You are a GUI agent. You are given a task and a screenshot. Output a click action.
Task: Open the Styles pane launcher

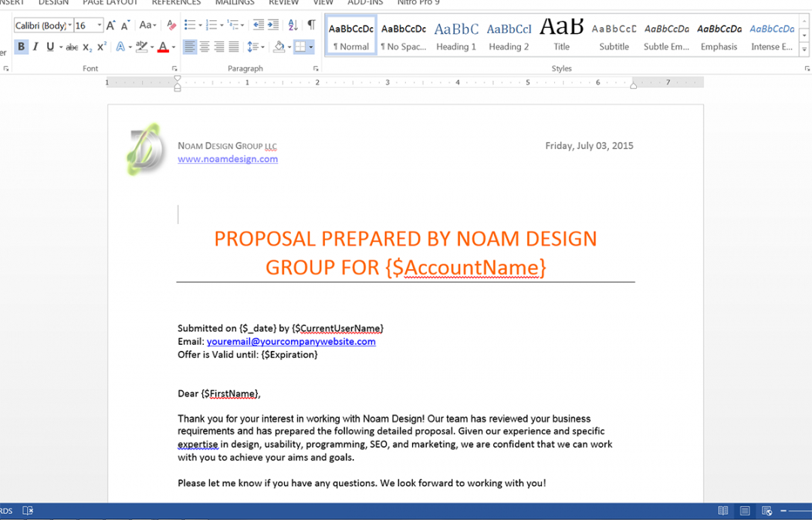coord(807,68)
